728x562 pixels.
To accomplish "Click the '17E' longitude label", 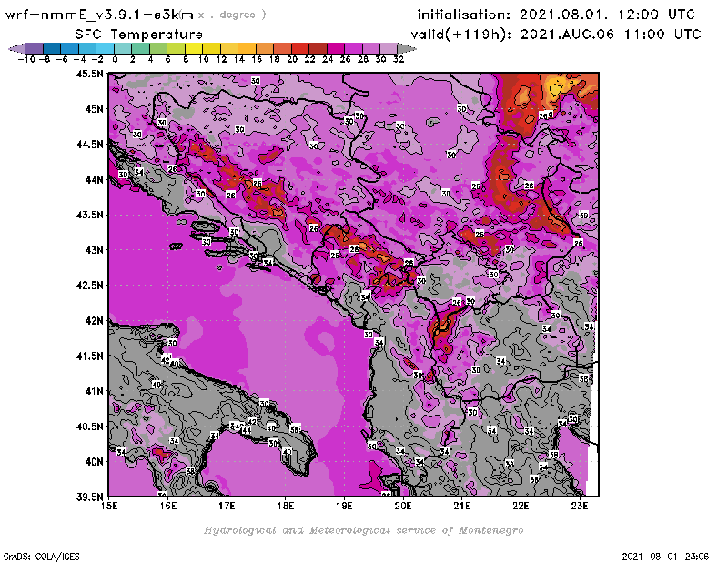I will [x=227, y=506].
